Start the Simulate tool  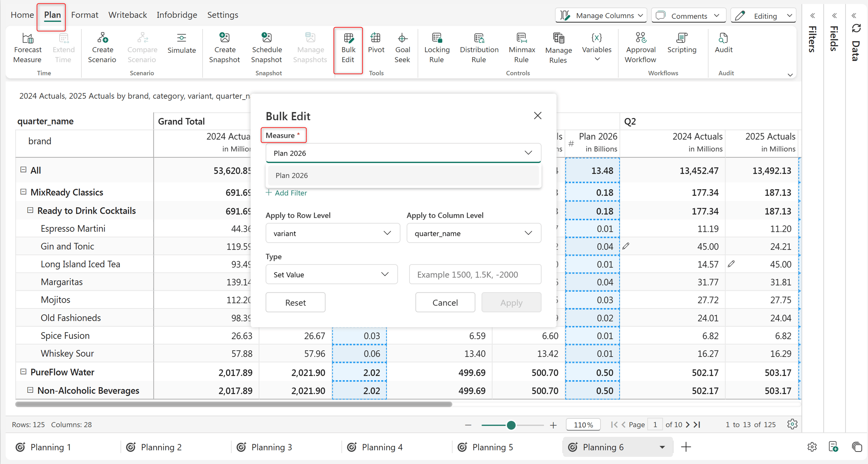point(182,44)
